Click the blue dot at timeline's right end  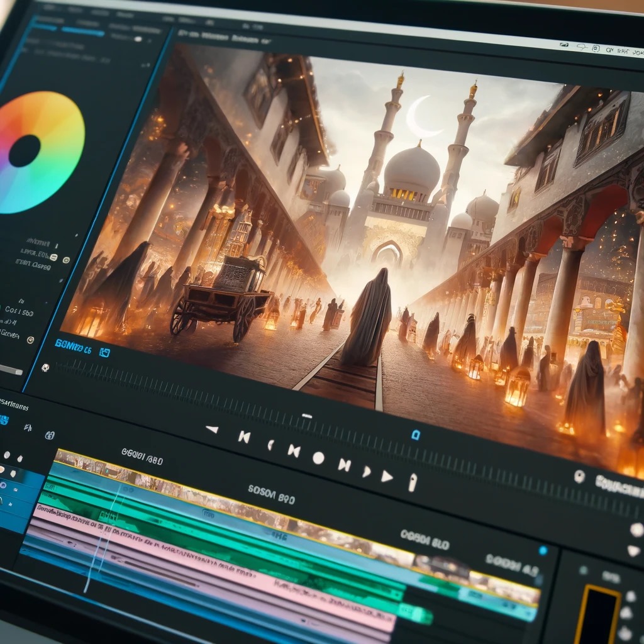pos(543,550)
